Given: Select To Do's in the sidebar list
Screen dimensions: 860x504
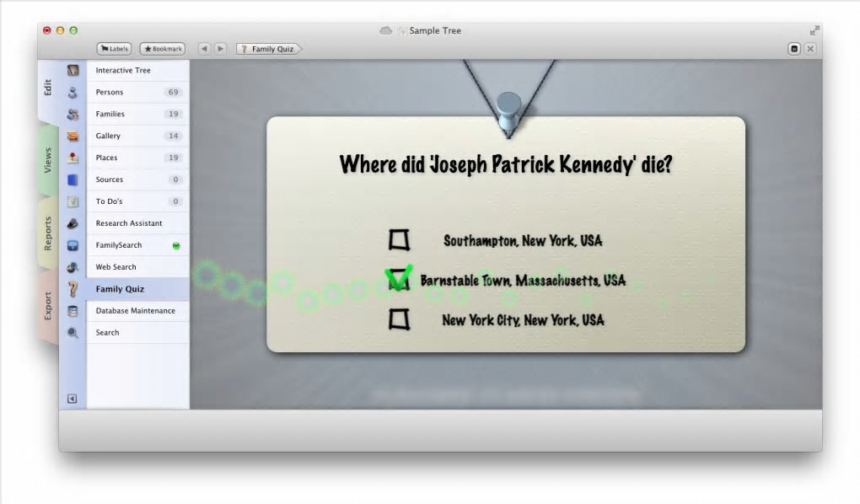Looking at the screenshot, I should tap(137, 201).
